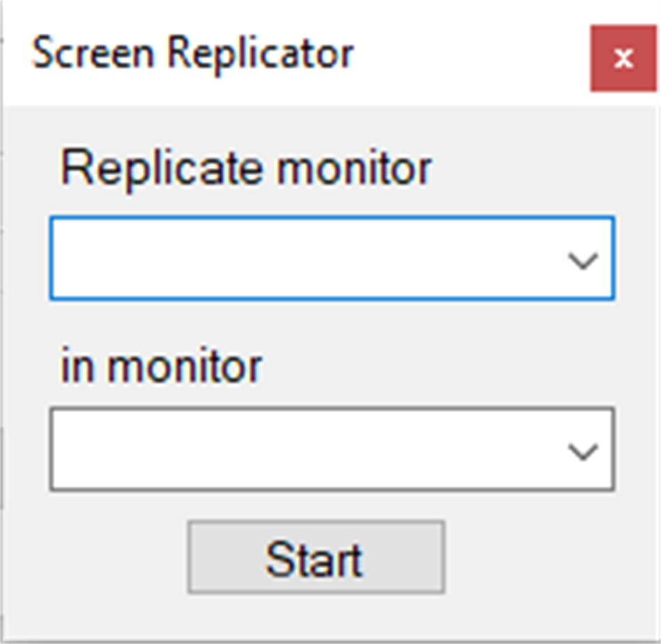Click the Start button
661x644 pixels.
pos(315,558)
